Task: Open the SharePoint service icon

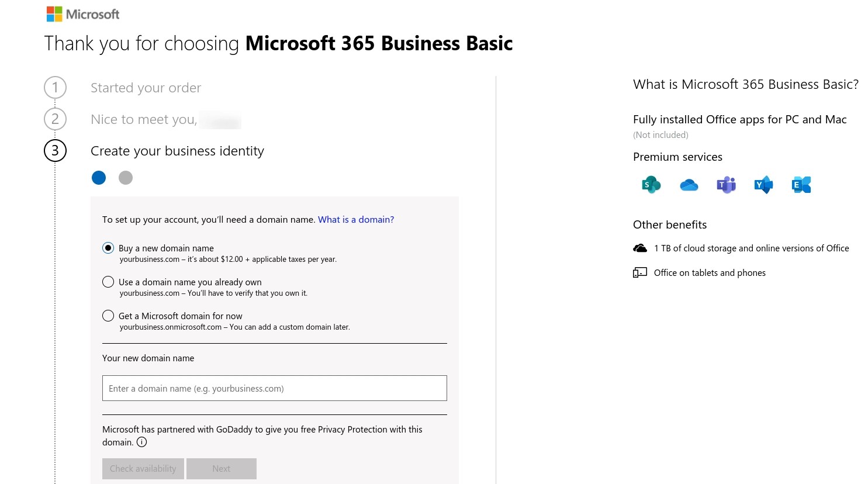Action: [x=651, y=184]
